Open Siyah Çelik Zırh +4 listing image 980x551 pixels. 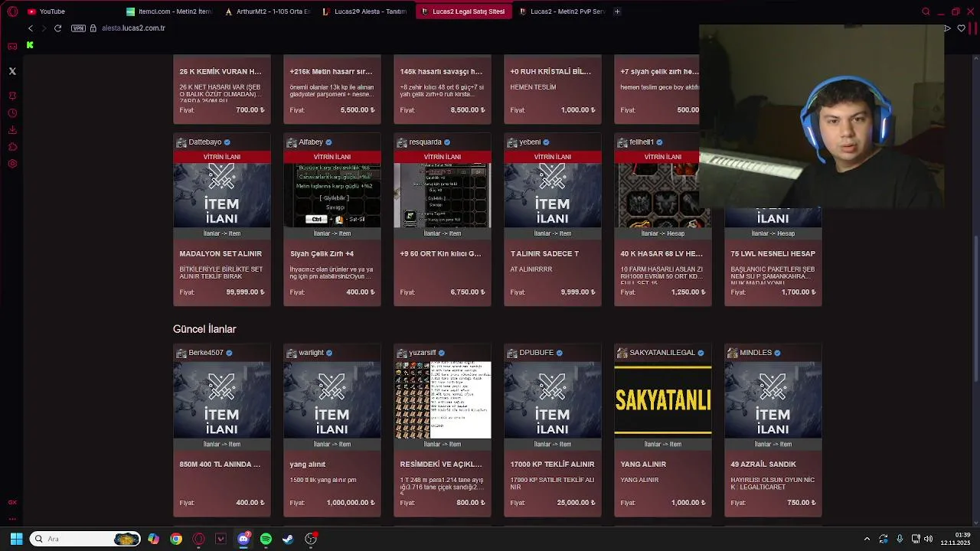tap(332, 195)
